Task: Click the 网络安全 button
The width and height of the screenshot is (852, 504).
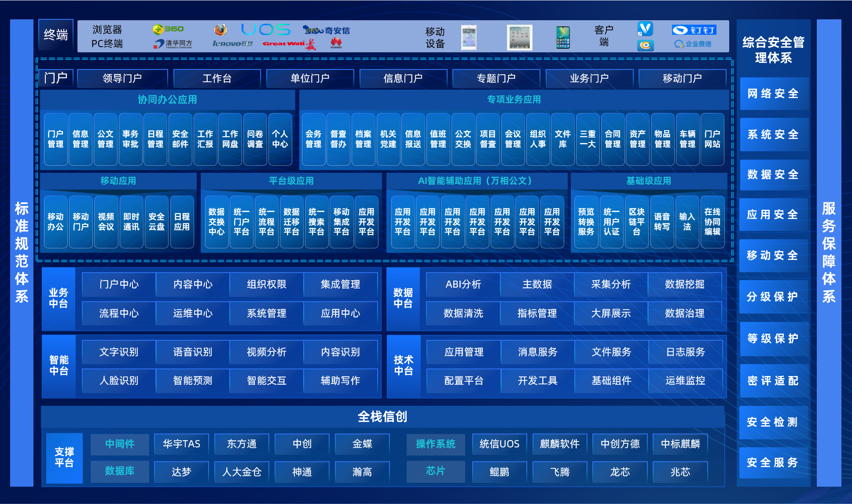Action: pos(773,94)
